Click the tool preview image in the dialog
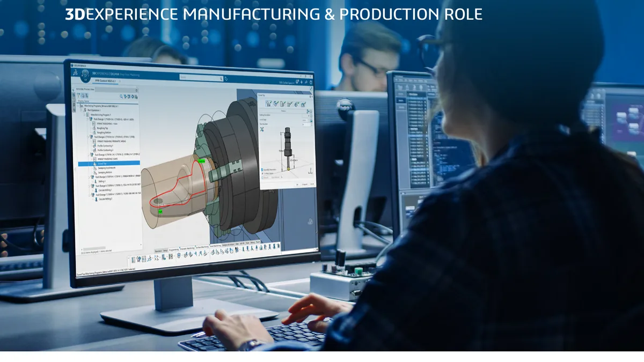 288,148
